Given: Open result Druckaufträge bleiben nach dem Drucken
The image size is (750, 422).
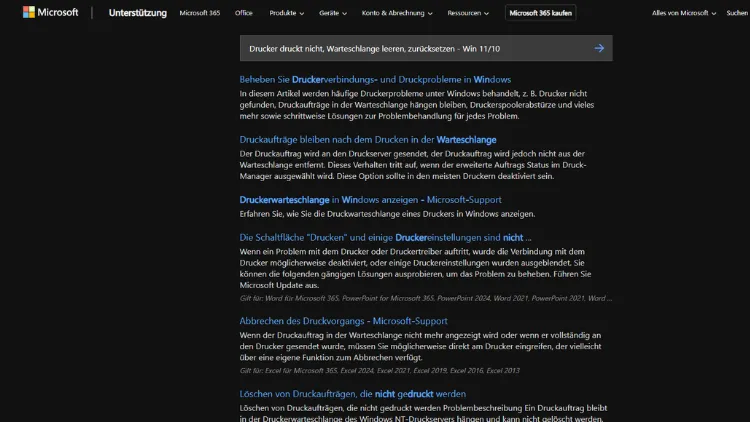Looking at the screenshot, I should pos(368,140).
